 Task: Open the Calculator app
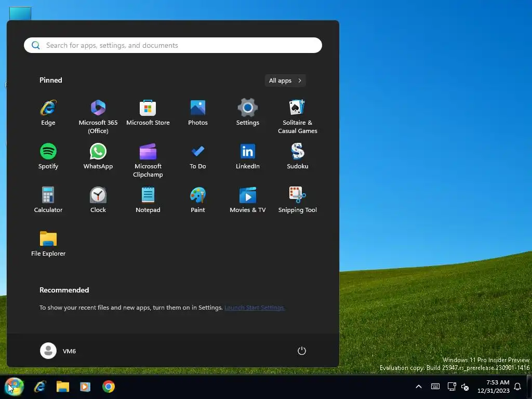pyautogui.click(x=48, y=199)
